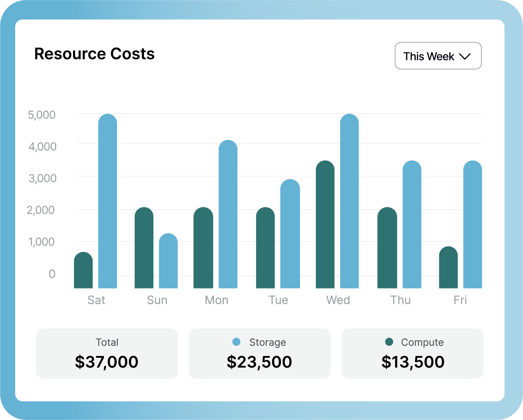Screen dimensions: 523x420
Task: Click the Resource Costs title
Action: coord(94,54)
